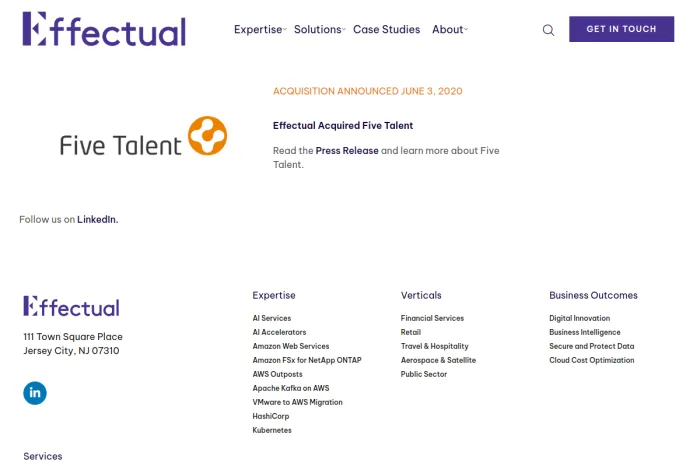The width and height of the screenshot is (700, 466).
Task: Open Digital Innovation link
Action: [580, 318]
